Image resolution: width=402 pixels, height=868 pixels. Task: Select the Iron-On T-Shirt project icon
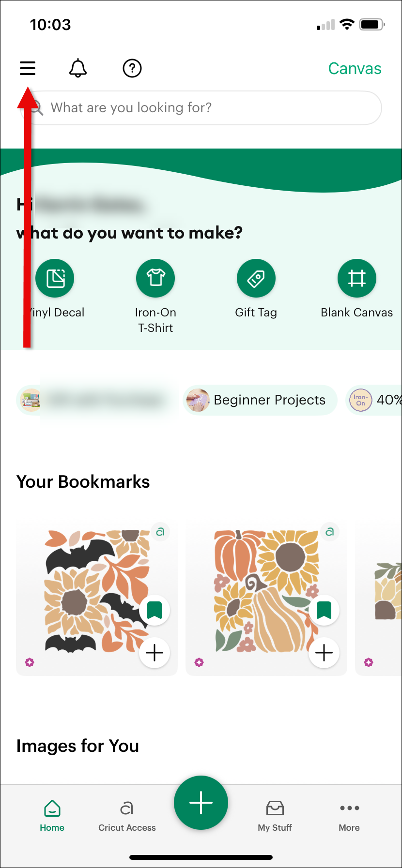[155, 278]
